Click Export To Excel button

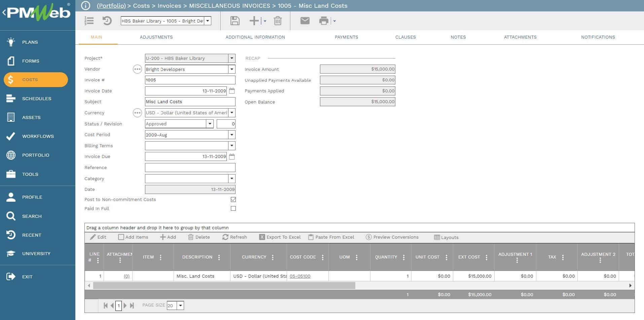pos(280,237)
